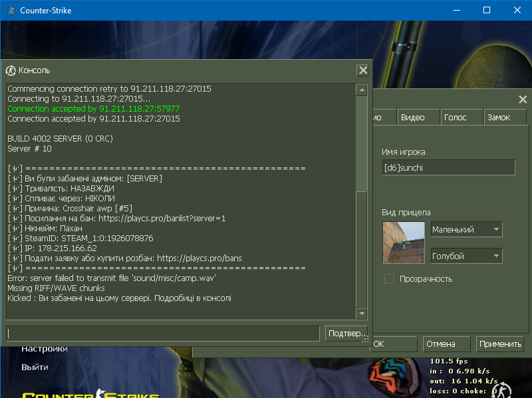Focus the console command input field
Image resolution: width=532 pixels, height=398 pixels.
point(163,334)
